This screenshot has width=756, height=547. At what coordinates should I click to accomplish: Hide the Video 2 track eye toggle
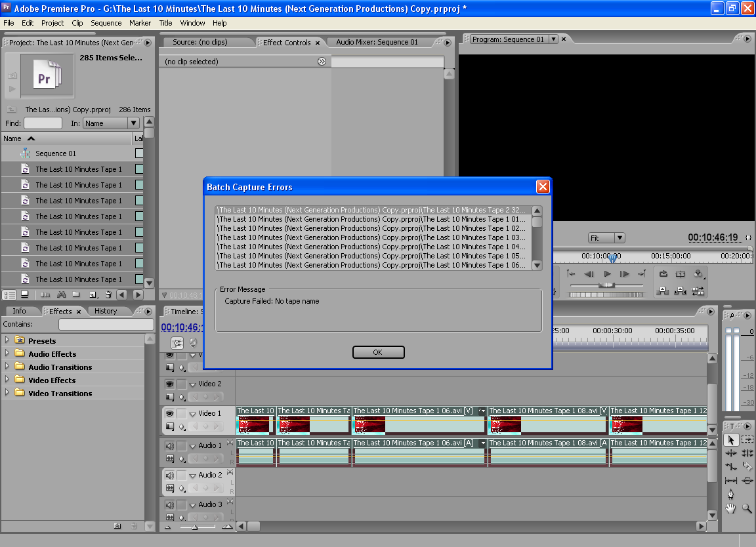(x=169, y=384)
